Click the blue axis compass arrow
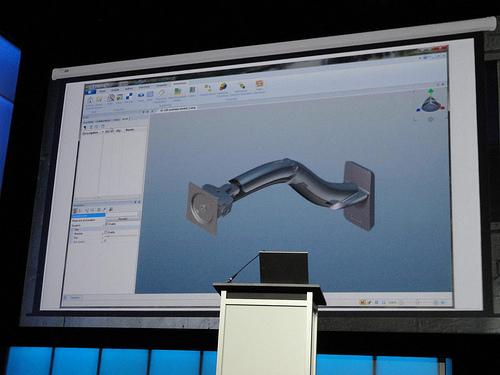Viewport: 500px width, 375px height. pyautogui.click(x=418, y=109)
